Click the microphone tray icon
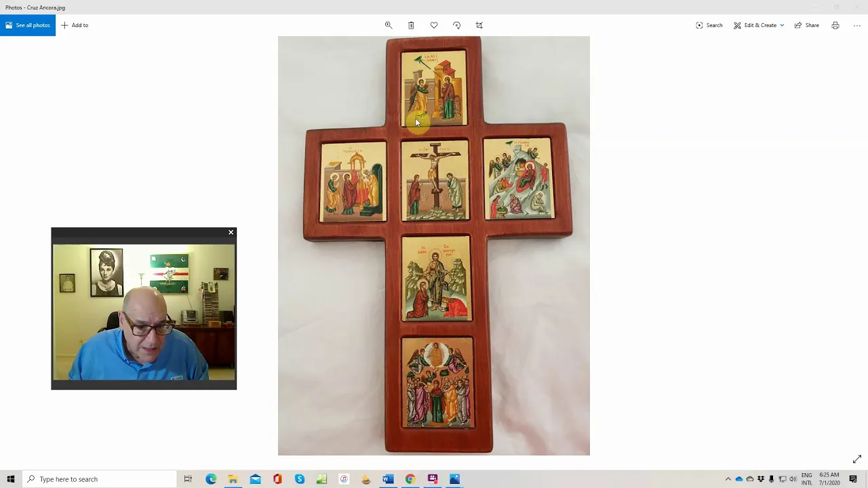868x488 pixels. [771, 479]
